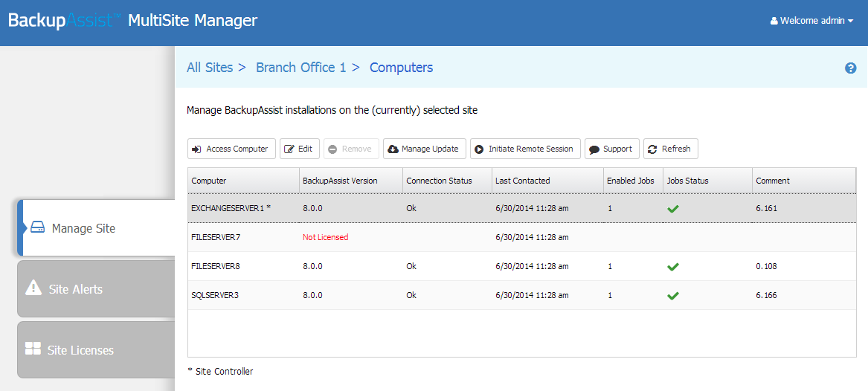Viewport: 868px width, 391px height.
Task: Click the last contacted time for FILESERVER7
Action: click(532, 237)
